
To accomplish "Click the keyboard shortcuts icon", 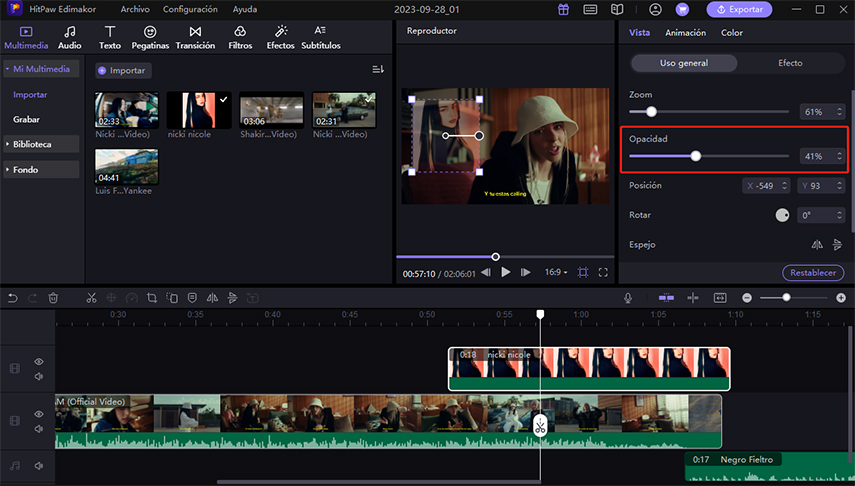I will coord(590,9).
